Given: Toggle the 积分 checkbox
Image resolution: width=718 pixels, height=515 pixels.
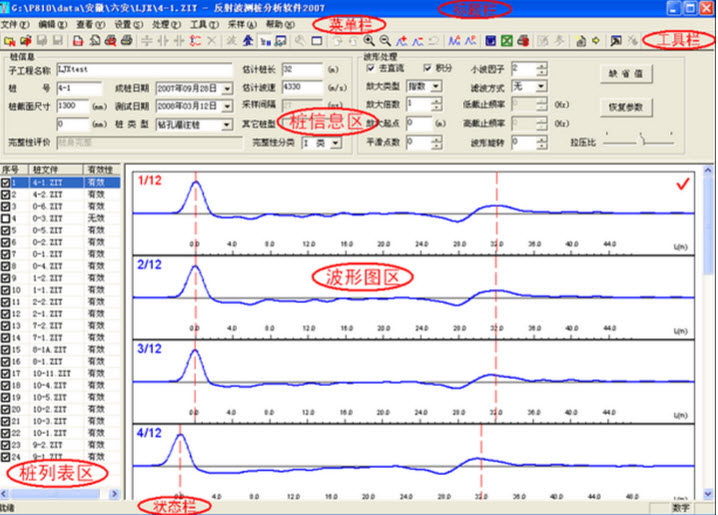Looking at the screenshot, I should 427,68.
